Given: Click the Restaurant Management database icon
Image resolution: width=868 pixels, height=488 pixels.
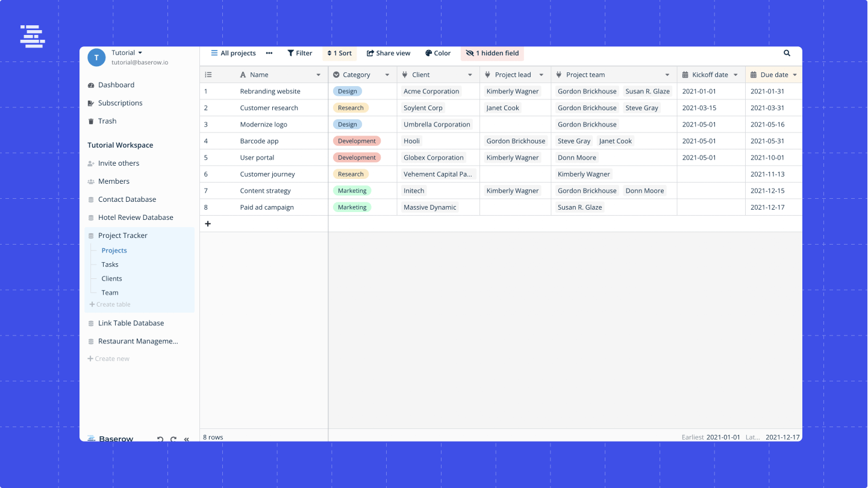Looking at the screenshot, I should click(91, 342).
